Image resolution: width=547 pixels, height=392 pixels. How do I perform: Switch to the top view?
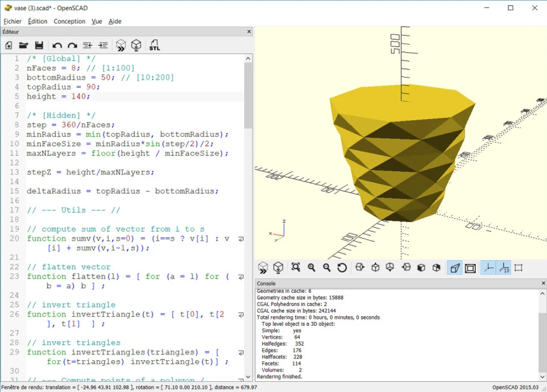(375, 267)
